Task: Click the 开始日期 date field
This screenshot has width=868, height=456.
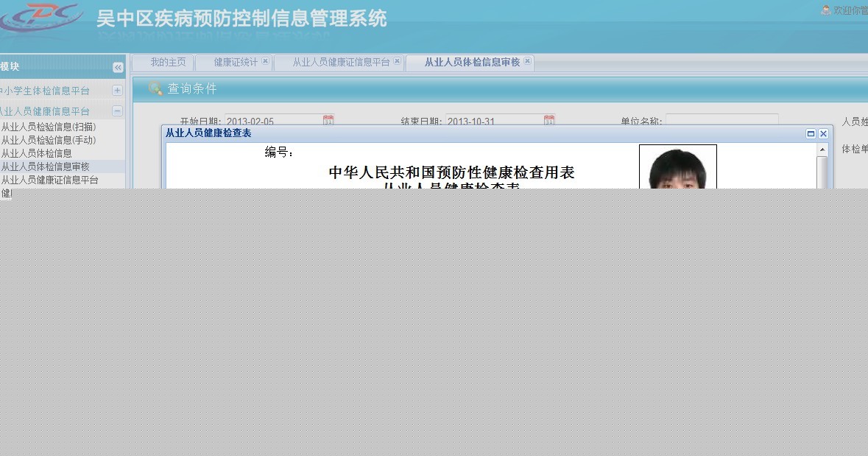Action: [273, 119]
